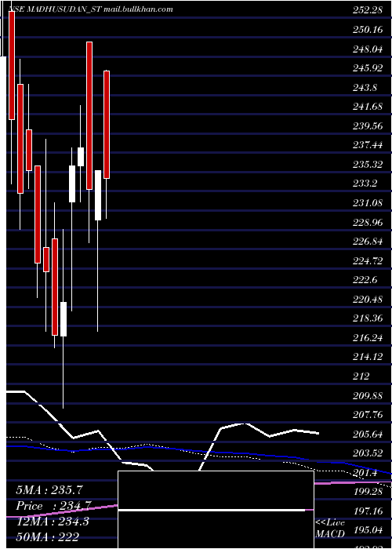
Task: Click the 245.92 price level label
Action: [368, 68]
